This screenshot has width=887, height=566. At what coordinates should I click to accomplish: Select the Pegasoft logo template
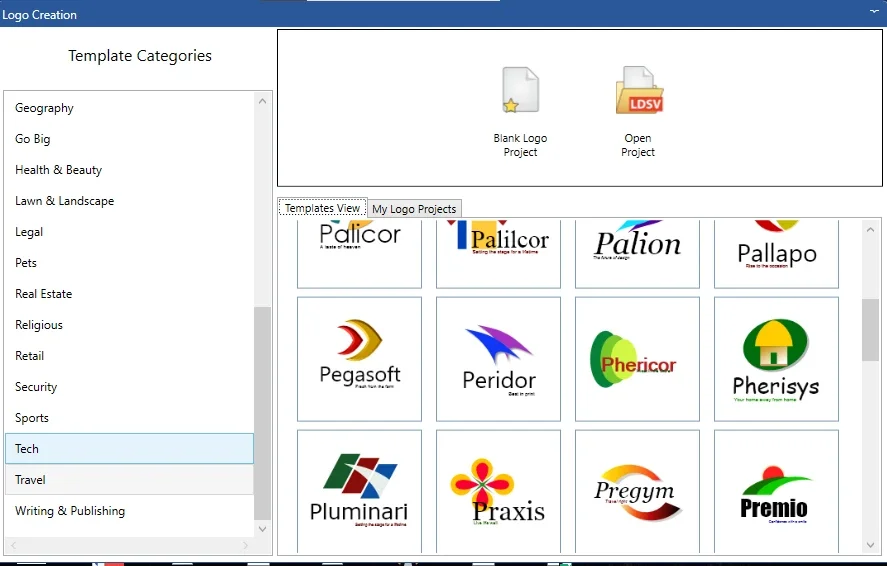pos(359,359)
